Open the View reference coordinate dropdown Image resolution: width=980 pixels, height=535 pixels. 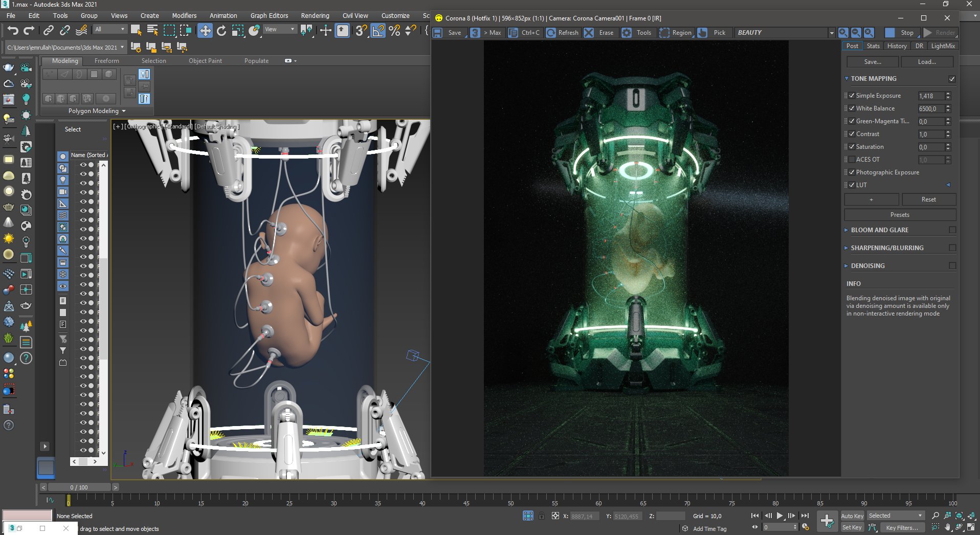279,30
